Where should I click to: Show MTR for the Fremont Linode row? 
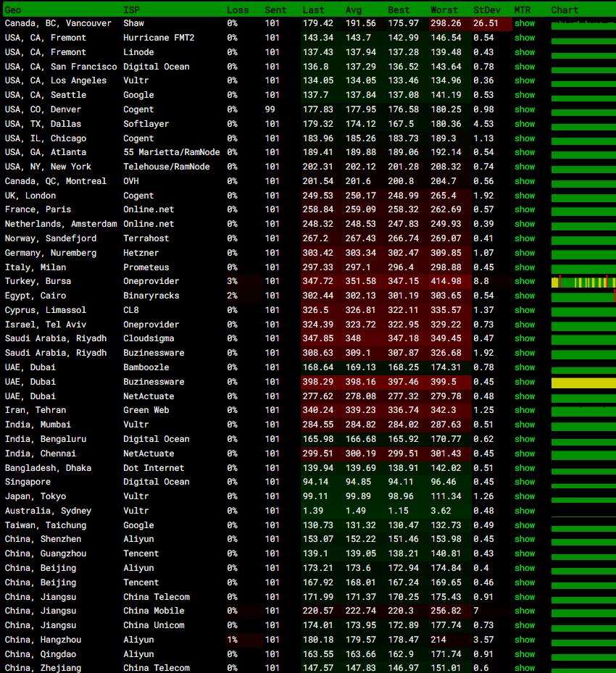point(525,52)
